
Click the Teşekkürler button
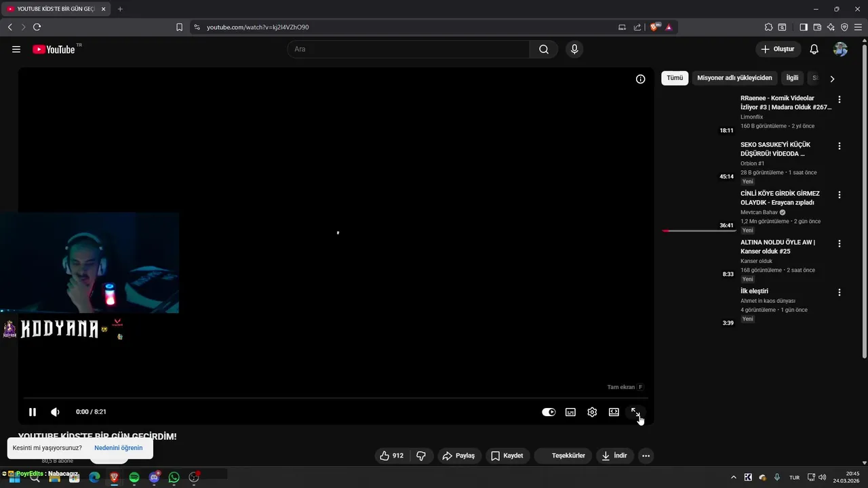click(562, 456)
